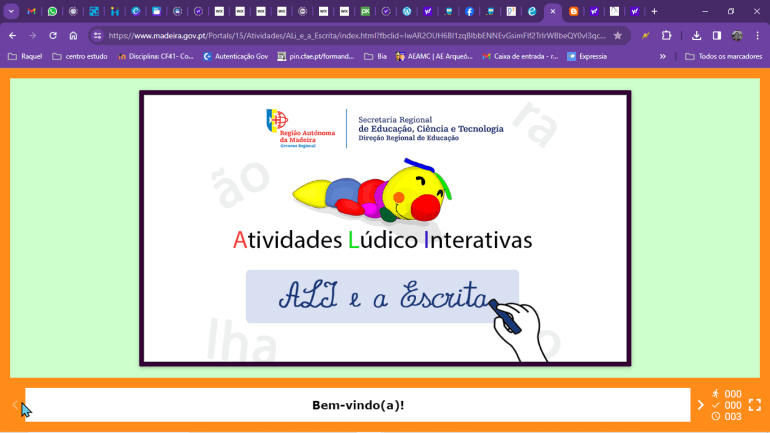Open the Chrome three-dot menu
Screen dimensions: 770x433
(757, 35)
